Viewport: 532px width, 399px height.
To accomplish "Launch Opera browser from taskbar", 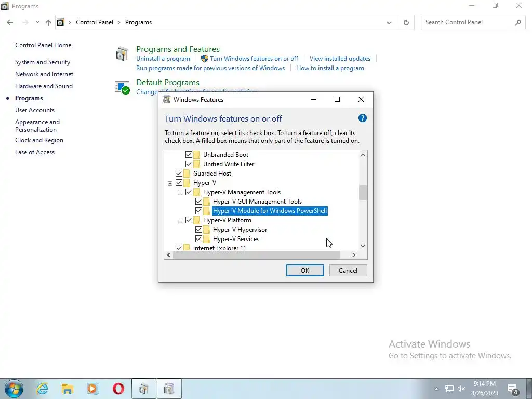I will [118, 389].
